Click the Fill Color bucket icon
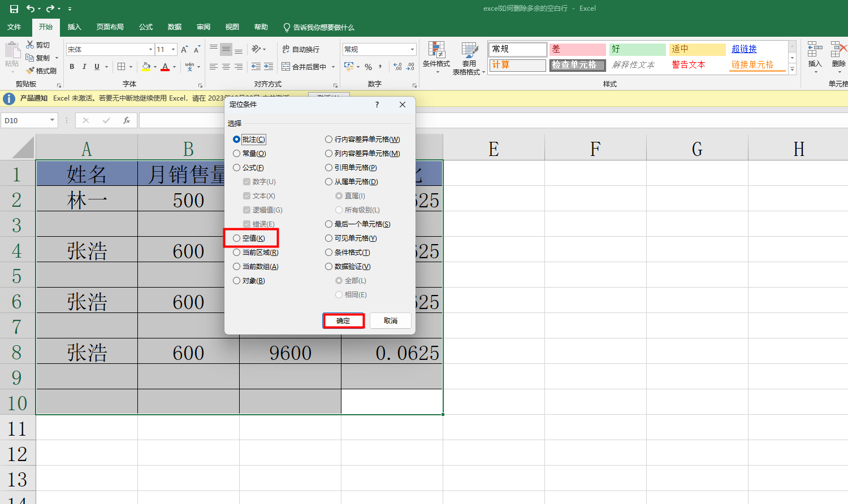Screen dimensions: 848x504 [146, 67]
